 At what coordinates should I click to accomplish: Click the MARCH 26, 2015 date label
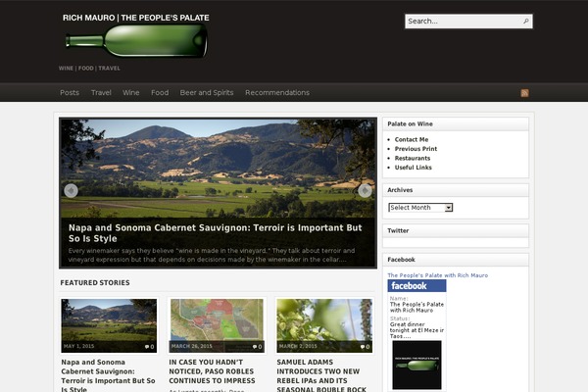(192, 346)
